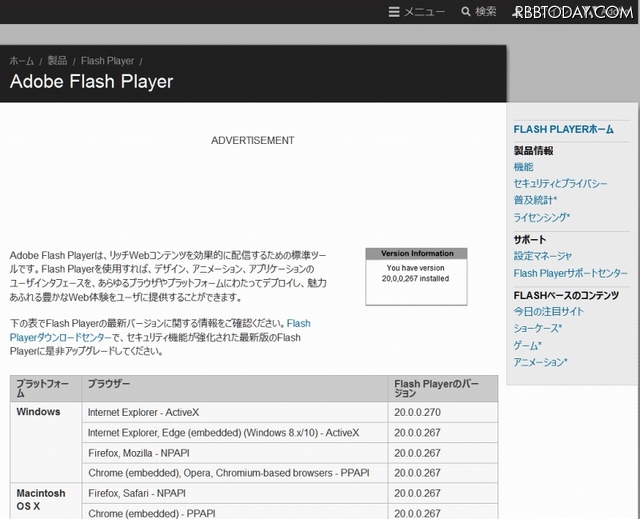Open セキュリティとプライバシー sidebar link
This screenshot has height=519, width=640.
coord(560,184)
